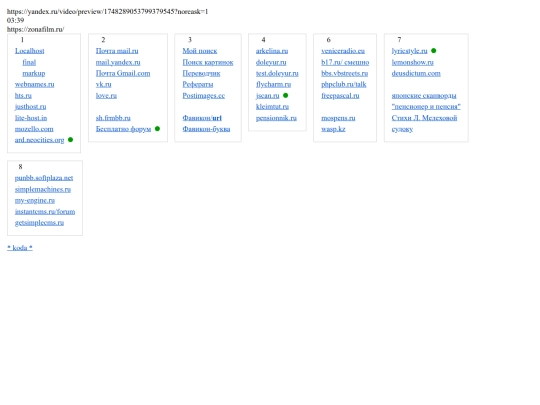Open Мой поиск link

click(x=200, y=51)
